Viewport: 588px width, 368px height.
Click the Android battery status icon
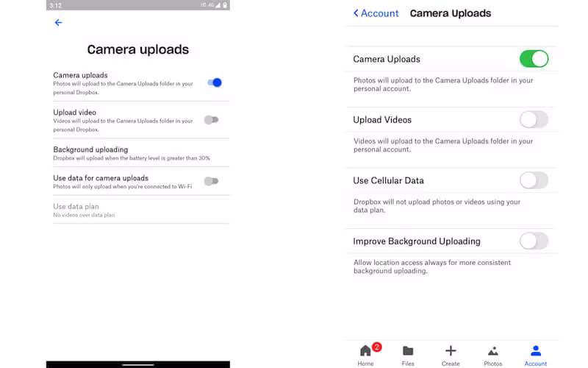pyautogui.click(x=225, y=5)
